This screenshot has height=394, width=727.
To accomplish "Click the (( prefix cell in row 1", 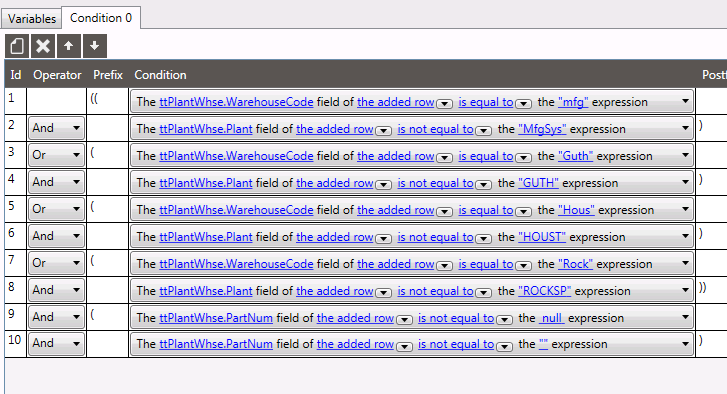I will 107,101.
